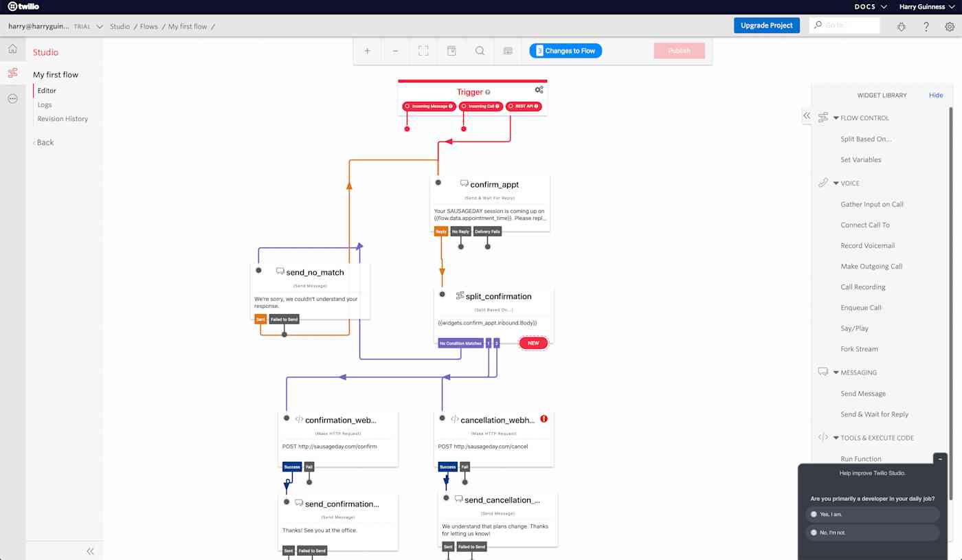Open the home icon in left sidebar
The width and height of the screenshot is (962, 560).
click(x=12, y=49)
